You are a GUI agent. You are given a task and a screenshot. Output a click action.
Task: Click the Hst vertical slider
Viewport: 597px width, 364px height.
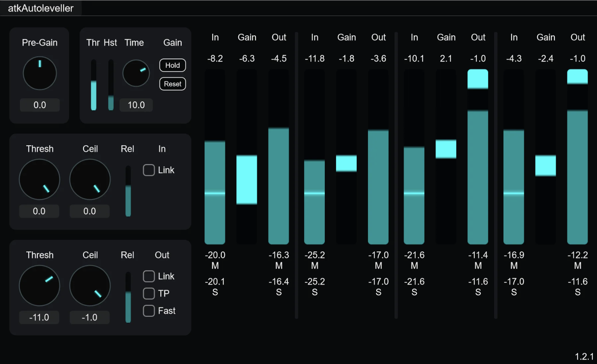click(111, 85)
